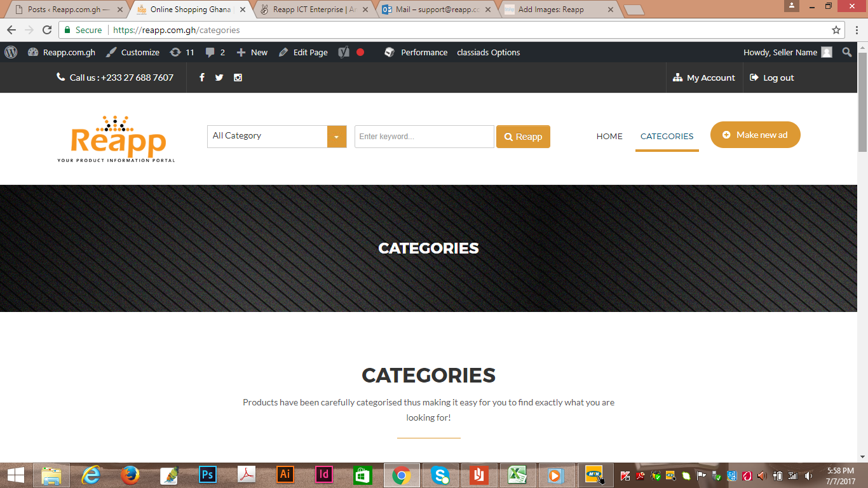Open Adobe Acrobat from taskbar
Screen dimensions: 868x488
246,475
